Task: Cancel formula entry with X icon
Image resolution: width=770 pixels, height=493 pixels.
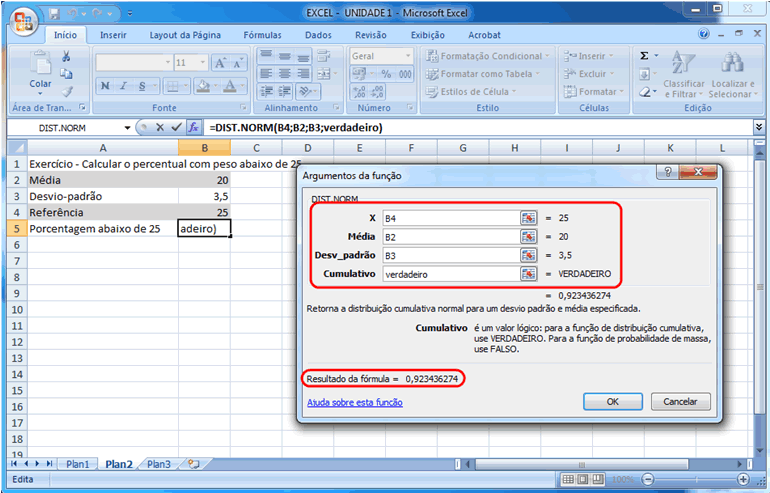Action: [x=160, y=128]
